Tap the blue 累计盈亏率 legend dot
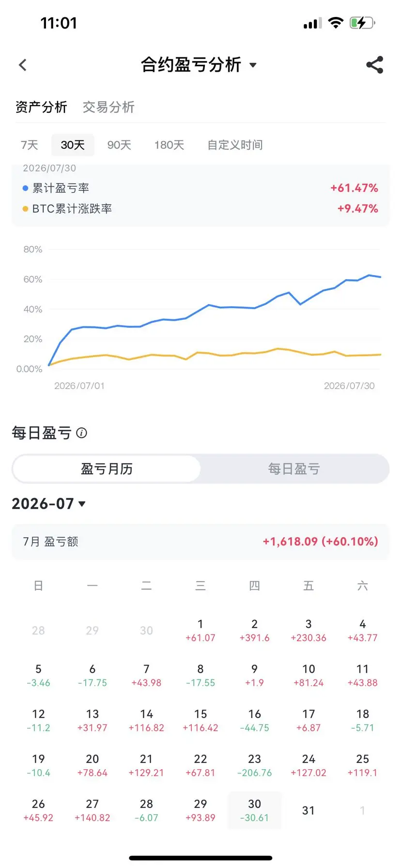The height and width of the screenshot is (868, 401). pyautogui.click(x=25, y=188)
